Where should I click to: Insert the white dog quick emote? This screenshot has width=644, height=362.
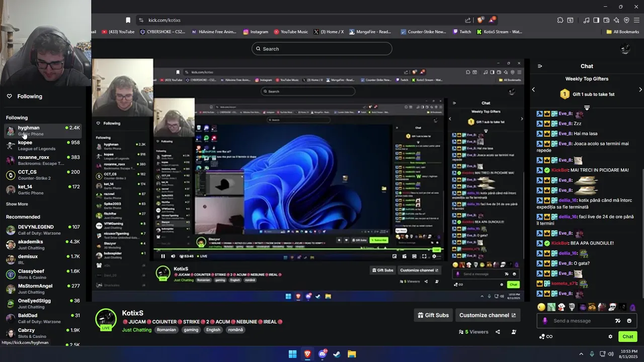[561, 307]
